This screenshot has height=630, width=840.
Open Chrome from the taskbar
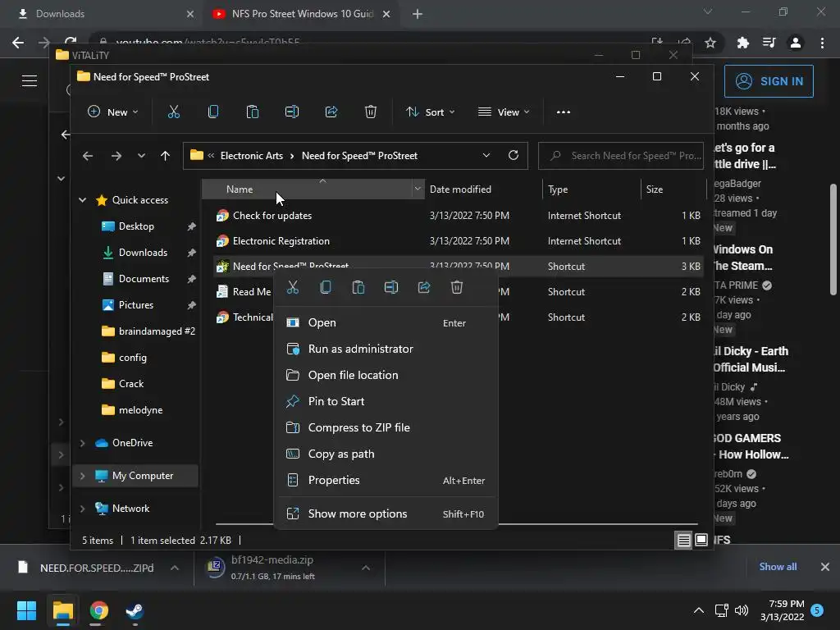click(x=99, y=610)
